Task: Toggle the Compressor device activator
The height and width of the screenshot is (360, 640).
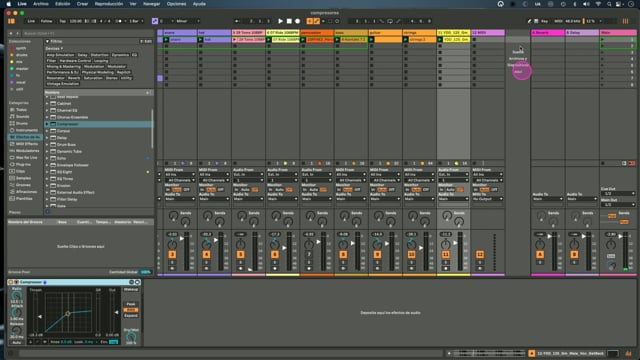Action: pyautogui.click(x=11, y=282)
